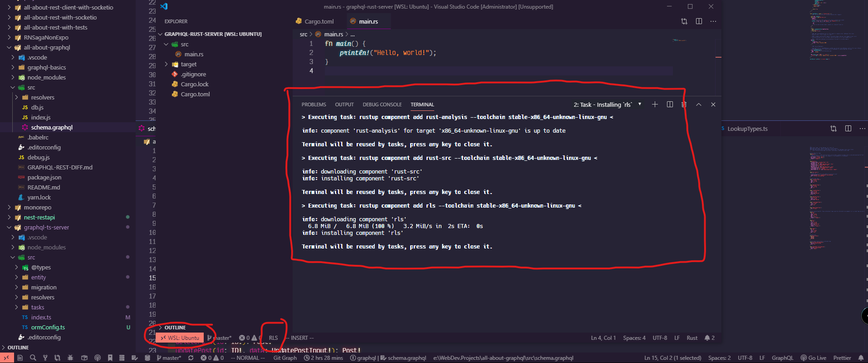Click the source control fork icon in bottom bar
The width and height of the screenshot is (868, 363).
click(x=45, y=358)
